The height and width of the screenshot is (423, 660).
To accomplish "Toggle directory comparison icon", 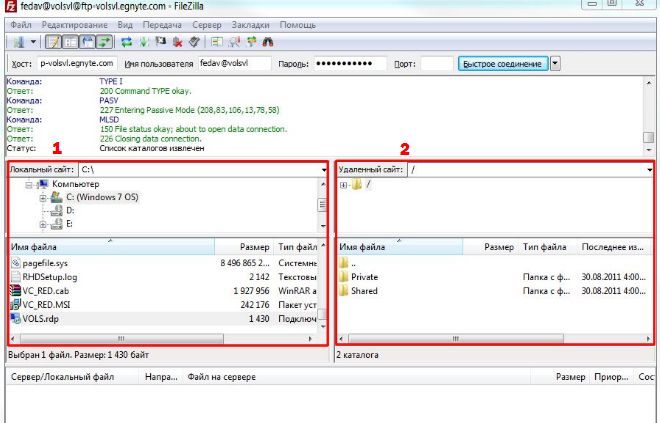I will click(x=234, y=42).
